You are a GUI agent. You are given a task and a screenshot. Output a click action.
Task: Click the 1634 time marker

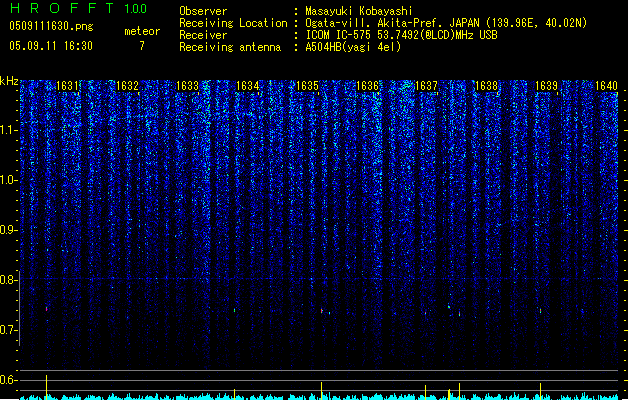coord(248,86)
